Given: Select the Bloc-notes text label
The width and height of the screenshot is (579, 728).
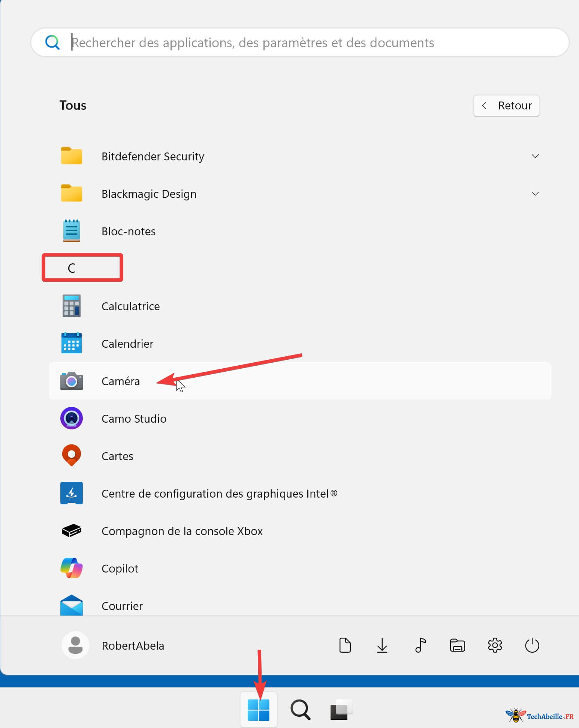Looking at the screenshot, I should [129, 231].
